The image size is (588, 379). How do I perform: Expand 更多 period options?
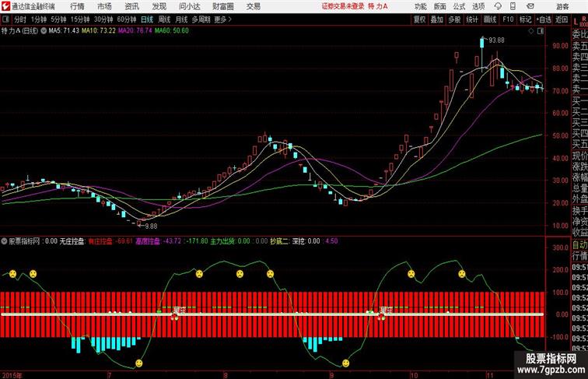coord(222,19)
